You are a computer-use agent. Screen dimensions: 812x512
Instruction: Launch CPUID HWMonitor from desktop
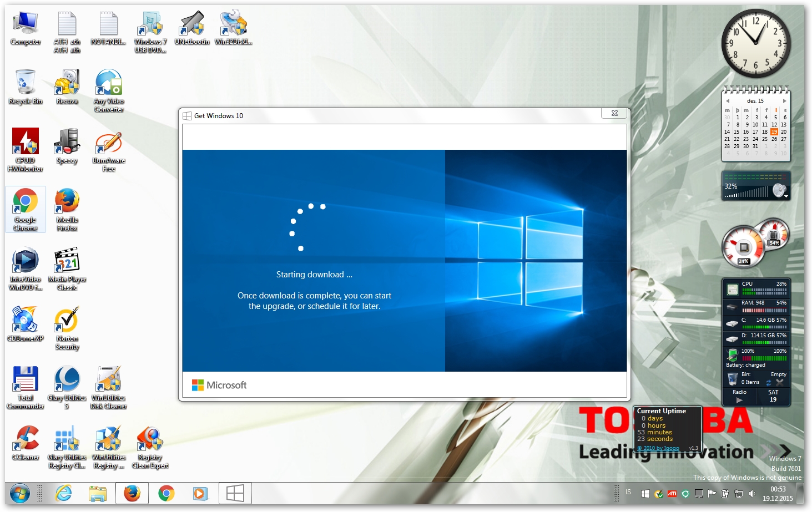(x=26, y=150)
